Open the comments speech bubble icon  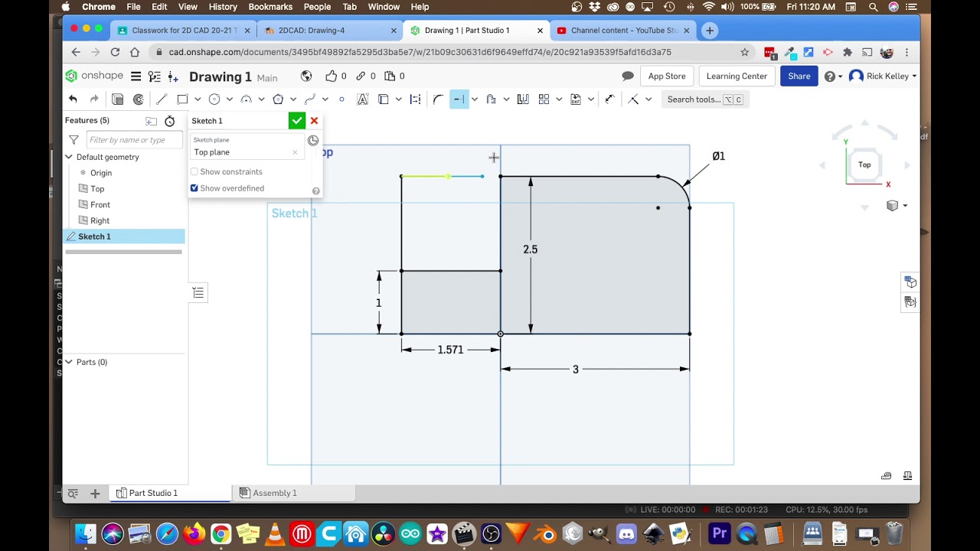pyautogui.click(x=628, y=76)
